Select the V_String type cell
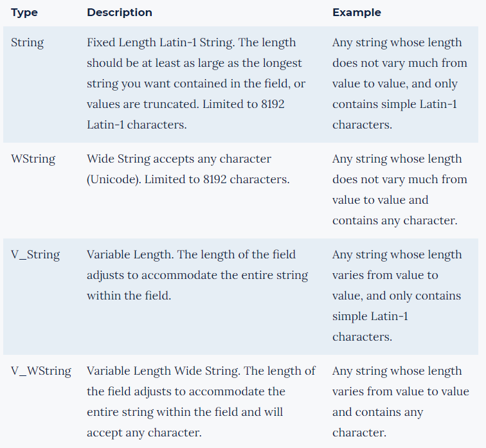 pyautogui.click(x=35, y=255)
